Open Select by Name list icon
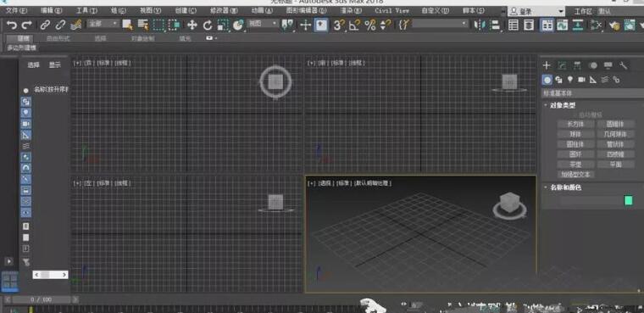Screen dimensions: 644x313 tap(142, 25)
